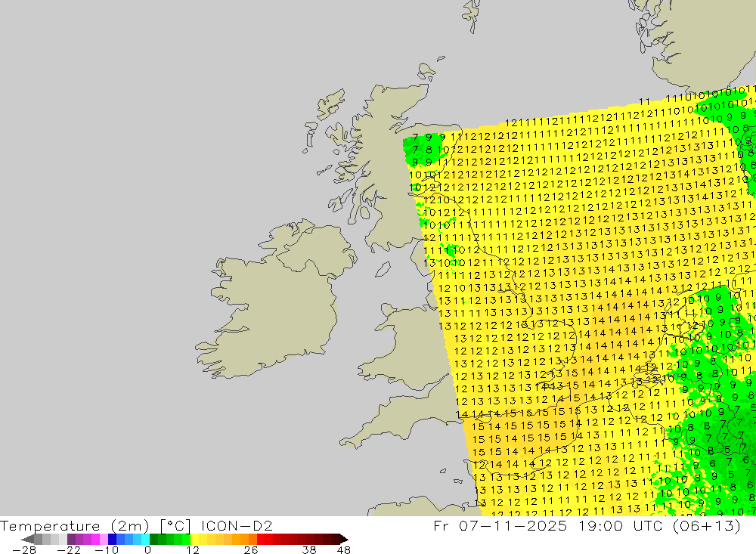Click the dark right arrow of the color bar
The height and width of the screenshot is (554, 756).
click(344, 540)
